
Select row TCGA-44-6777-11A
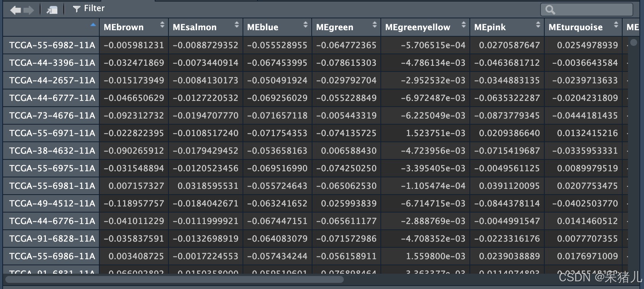(52, 98)
